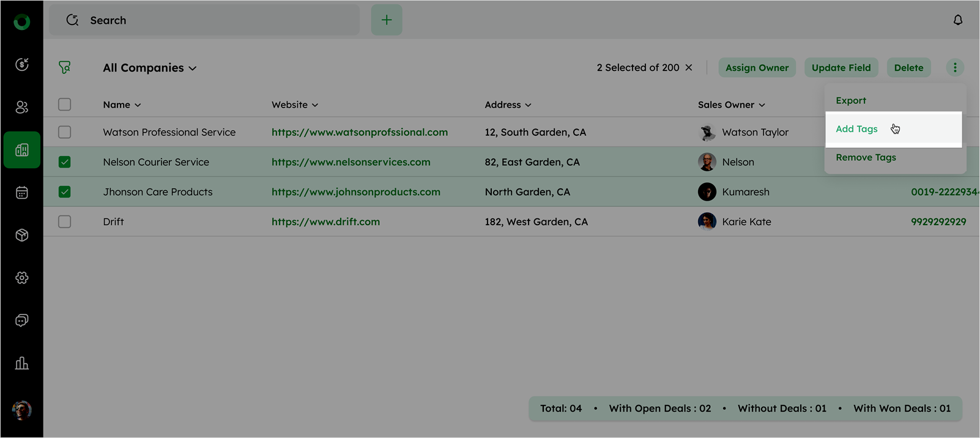
Task: Choose Remove Tags from the menu
Action: click(x=866, y=157)
